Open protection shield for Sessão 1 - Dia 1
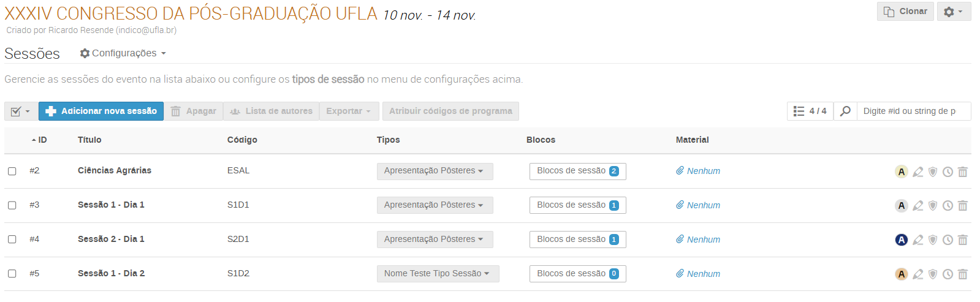The width and height of the screenshot is (980, 302). [933, 206]
